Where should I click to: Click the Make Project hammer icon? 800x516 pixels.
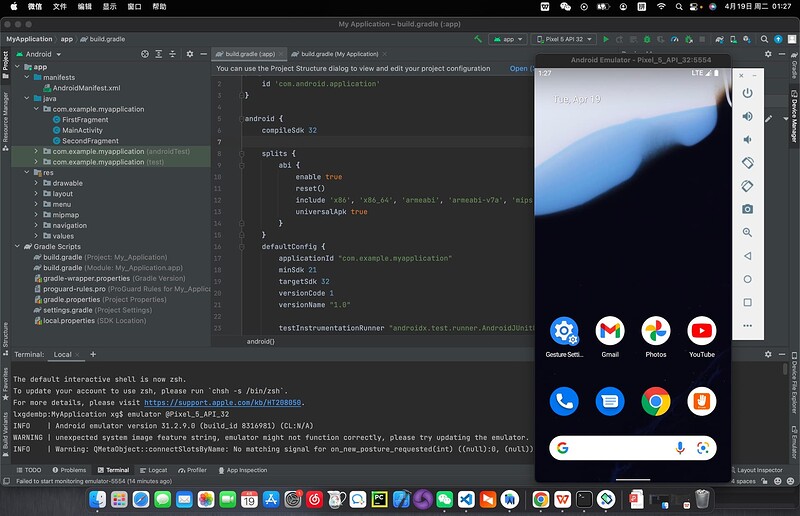478,39
